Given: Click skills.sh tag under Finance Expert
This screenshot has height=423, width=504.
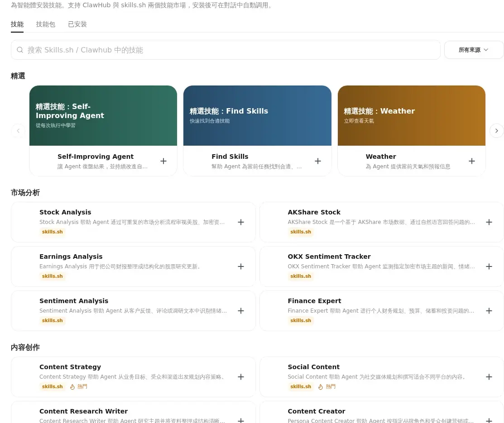Looking at the screenshot, I should coord(301,321).
